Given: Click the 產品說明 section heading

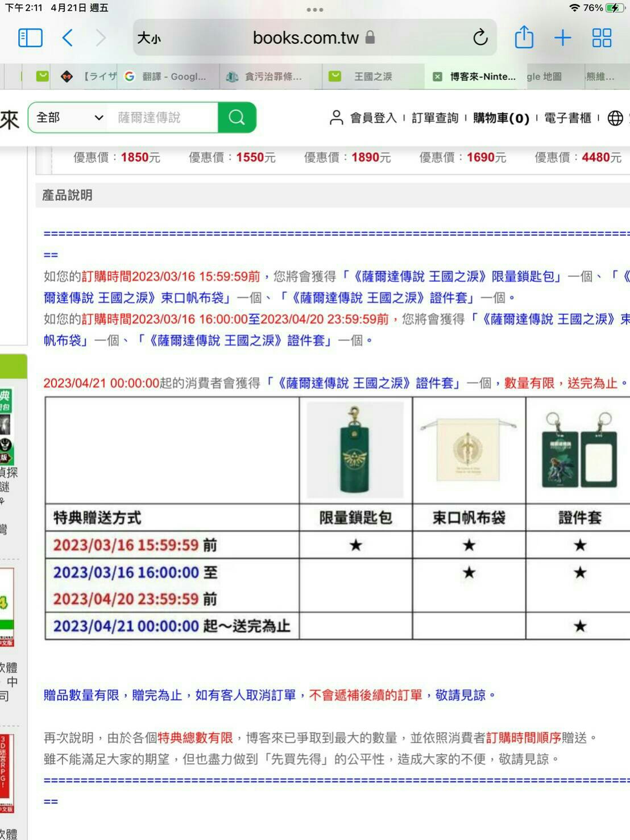Looking at the screenshot, I should [x=67, y=195].
